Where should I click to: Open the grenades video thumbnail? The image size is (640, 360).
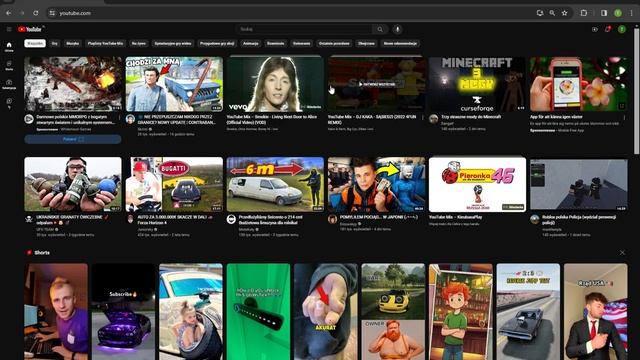pos(73,184)
